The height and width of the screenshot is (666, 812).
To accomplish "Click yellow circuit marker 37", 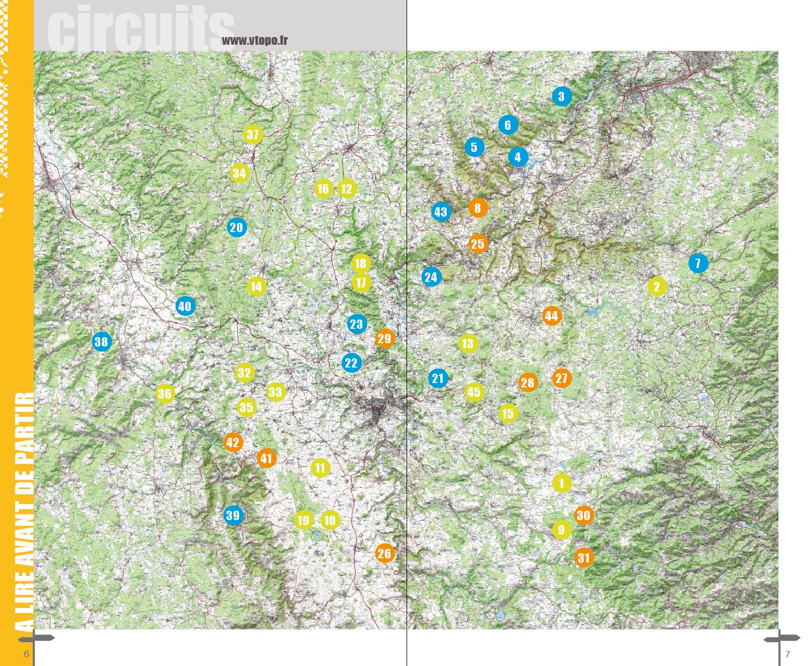I will coord(252,135).
